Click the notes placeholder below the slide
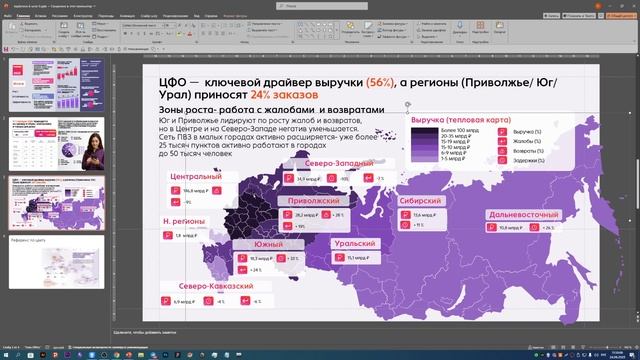Viewport: 640px width, 360px height. [x=145, y=333]
